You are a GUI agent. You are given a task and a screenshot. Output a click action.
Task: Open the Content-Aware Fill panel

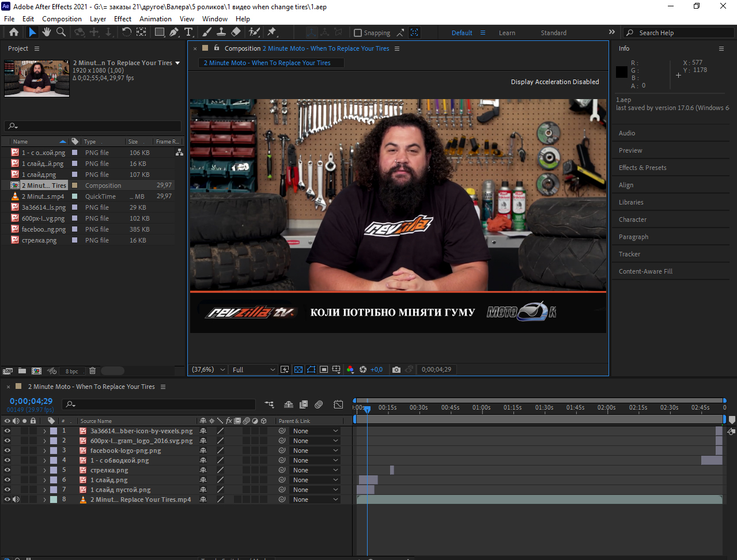pyautogui.click(x=645, y=271)
